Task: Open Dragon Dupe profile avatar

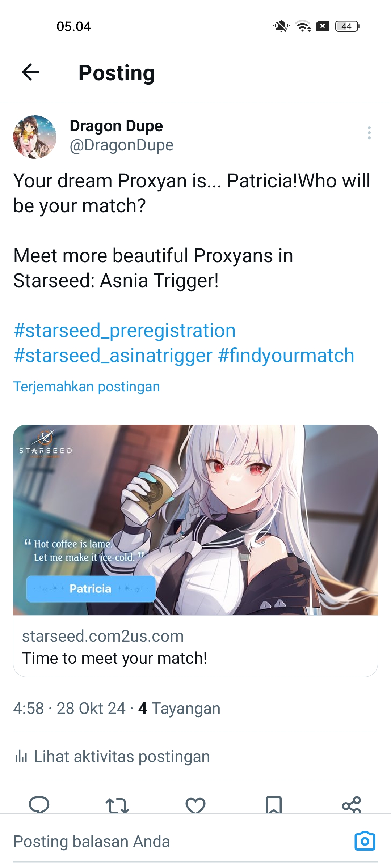Action: (x=35, y=137)
